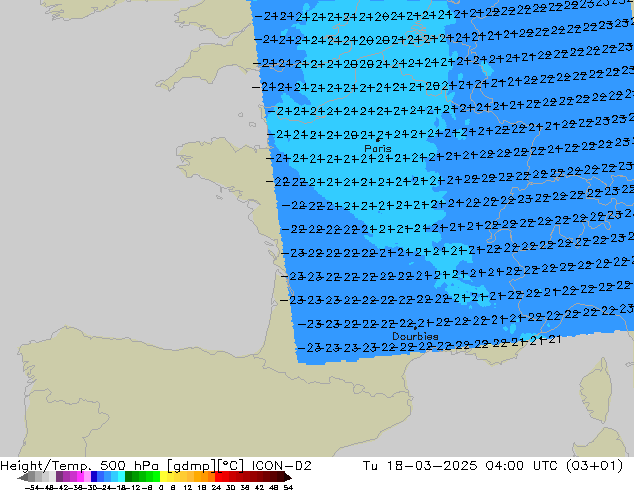Click the '-54' scale value
634x490 pixels.
click(x=32, y=487)
